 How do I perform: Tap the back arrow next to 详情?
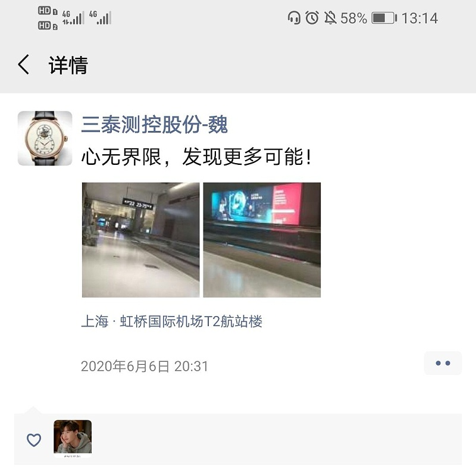click(24, 64)
